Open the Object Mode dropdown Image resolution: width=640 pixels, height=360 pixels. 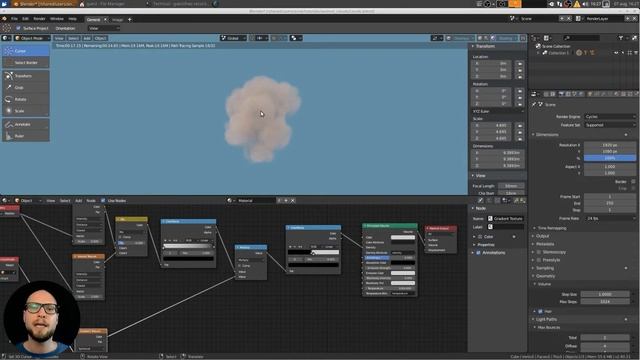[32, 38]
